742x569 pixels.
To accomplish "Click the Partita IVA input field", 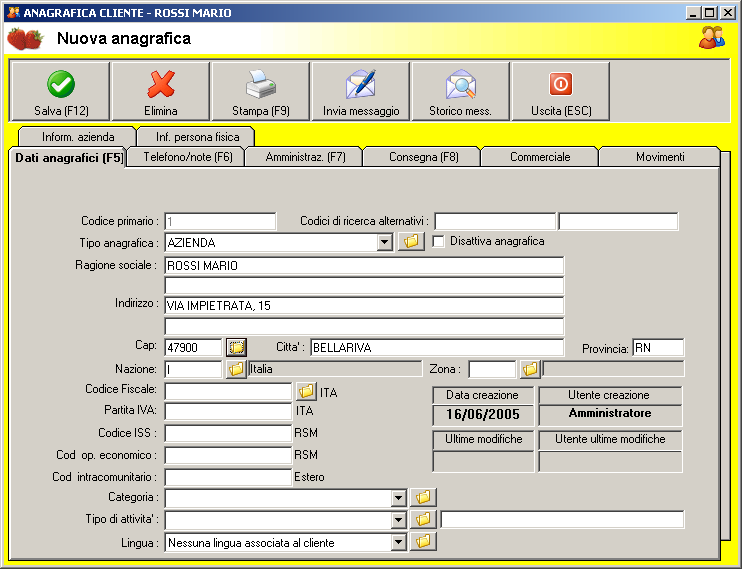I will (228, 411).
